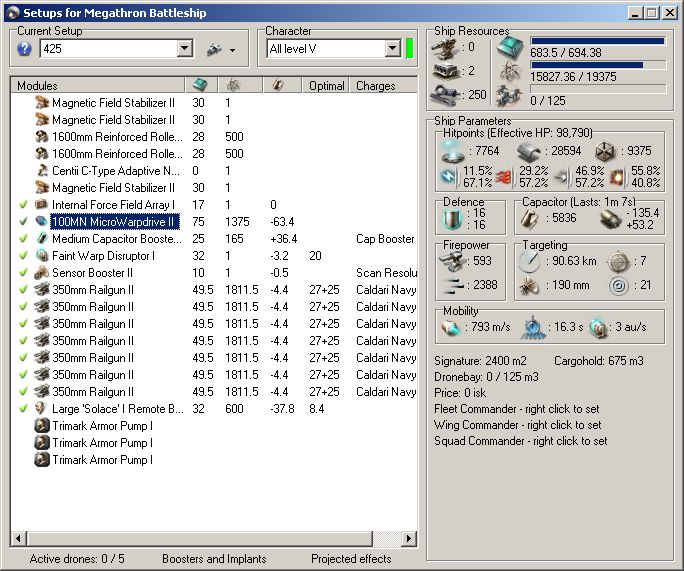
Task: Click the blue help icon beside Current Setup
Action: 25,49
